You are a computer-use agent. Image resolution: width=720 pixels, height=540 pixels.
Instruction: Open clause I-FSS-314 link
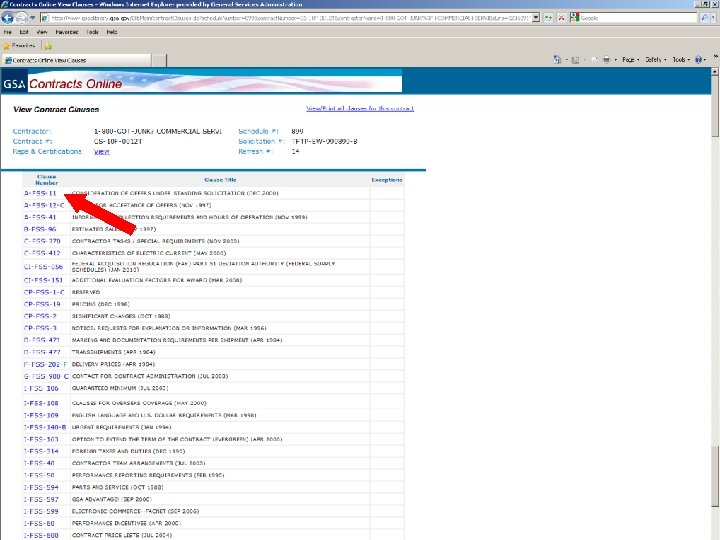click(x=41, y=451)
